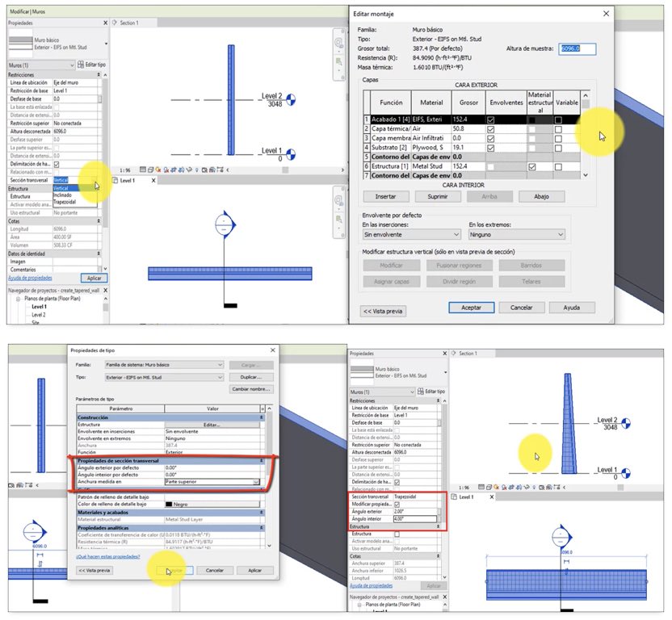This screenshot has height=620, width=672.
Task: Open the En los extremos dropdown
Action: [516, 234]
